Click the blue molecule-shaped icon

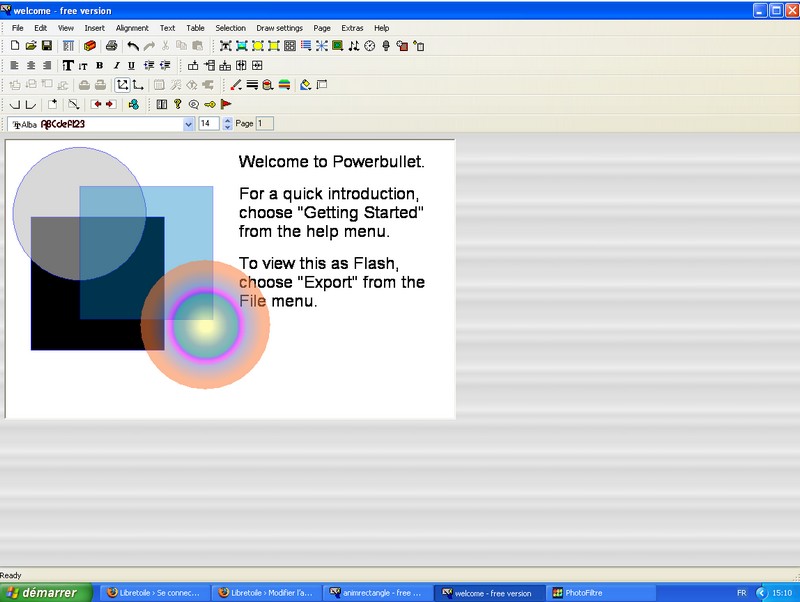tap(134, 105)
